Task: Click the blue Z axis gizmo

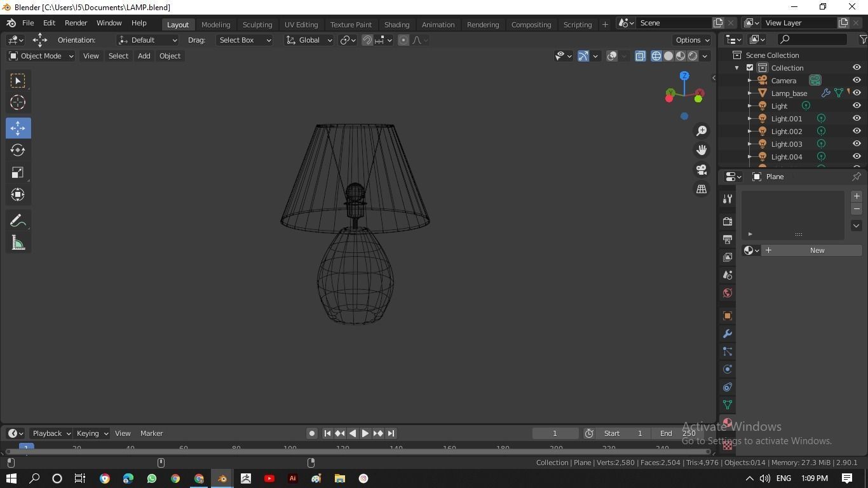Action: tap(684, 76)
